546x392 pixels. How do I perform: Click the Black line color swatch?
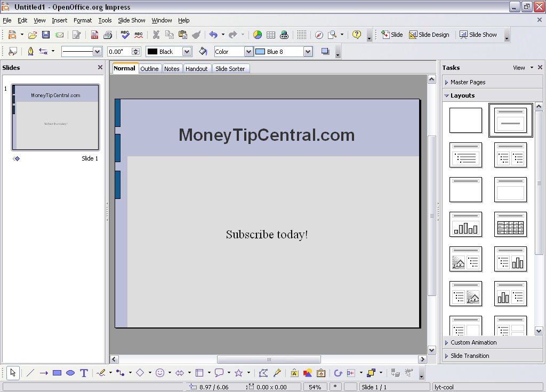pyautogui.click(x=152, y=52)
